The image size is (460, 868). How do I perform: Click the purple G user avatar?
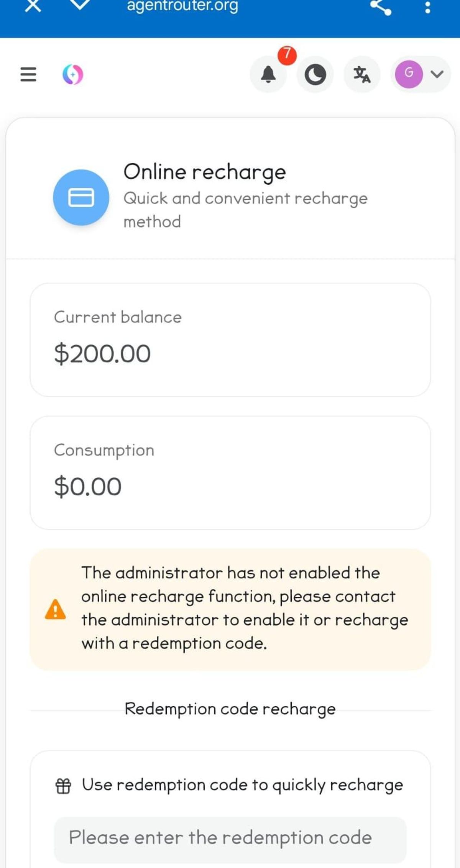[409, 74]
